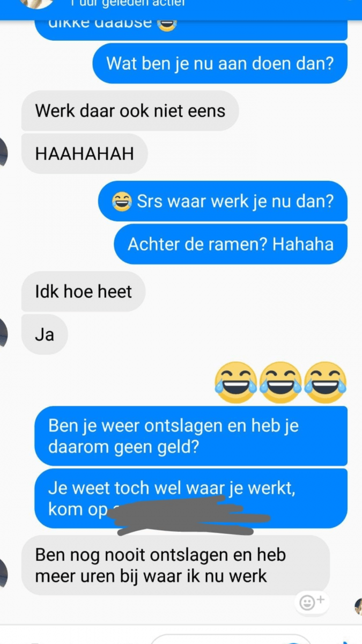Image resolution: width=362 pixels, height=644 pixels.
Task: Focus the message text input field
Action: 231,639
